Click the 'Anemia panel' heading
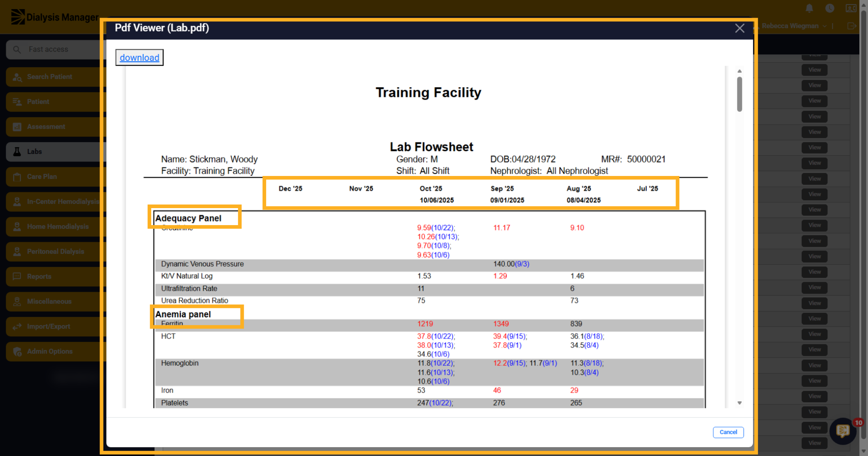Screen dimensions: 868x456 point(183,314)
